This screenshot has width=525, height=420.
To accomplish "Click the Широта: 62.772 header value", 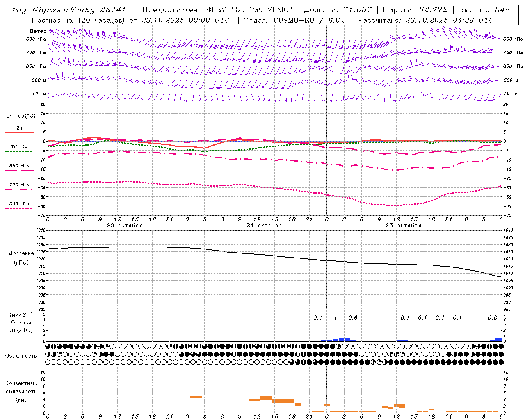I will [x=415, y=10].
